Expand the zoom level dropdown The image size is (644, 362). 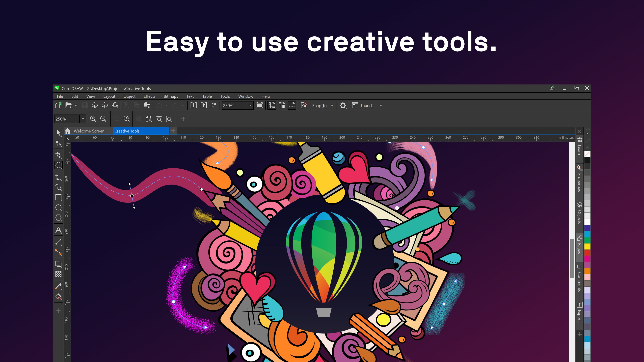click(x=250, y=105)
